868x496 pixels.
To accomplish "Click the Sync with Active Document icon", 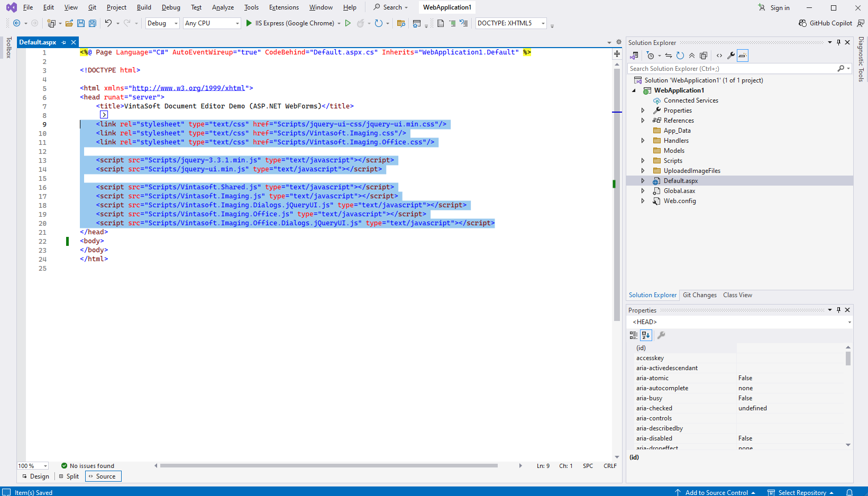I will pyautogui.click(x=669, y=56).
